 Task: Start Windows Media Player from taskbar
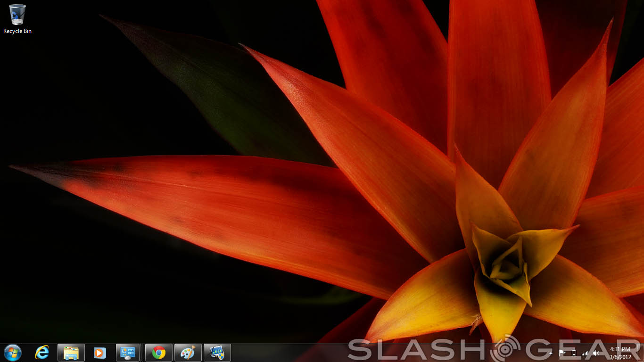pyautogui.click(x=99, y=353)
